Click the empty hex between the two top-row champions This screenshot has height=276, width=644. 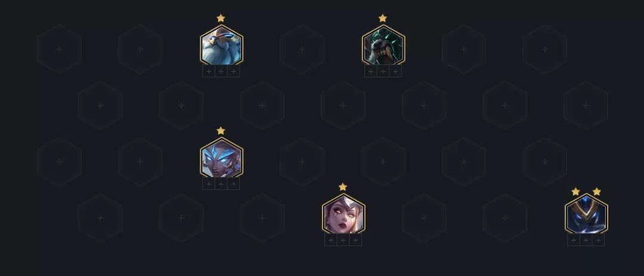point(302,49)
